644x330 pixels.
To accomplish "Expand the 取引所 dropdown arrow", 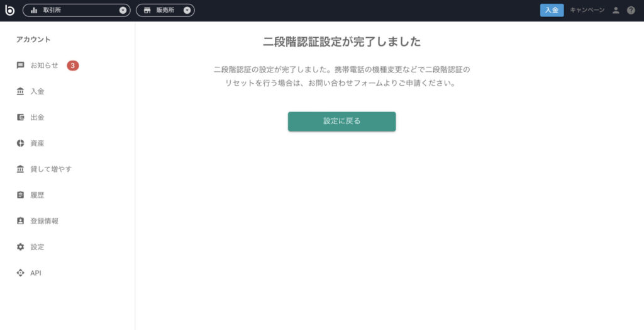I will [123, 10].
